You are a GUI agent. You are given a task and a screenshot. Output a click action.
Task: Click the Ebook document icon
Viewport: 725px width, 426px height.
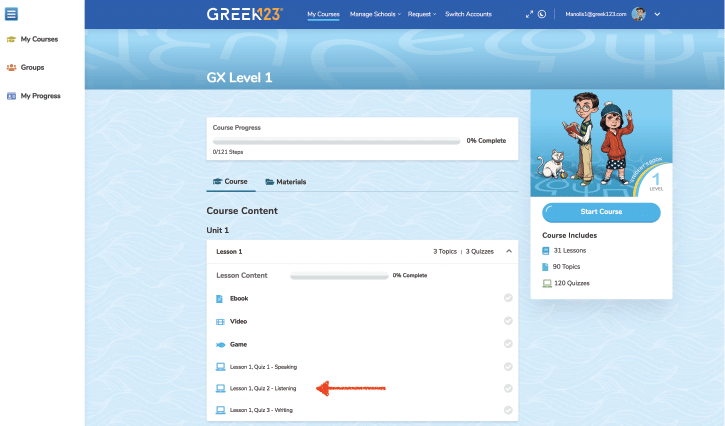point(220,299)
